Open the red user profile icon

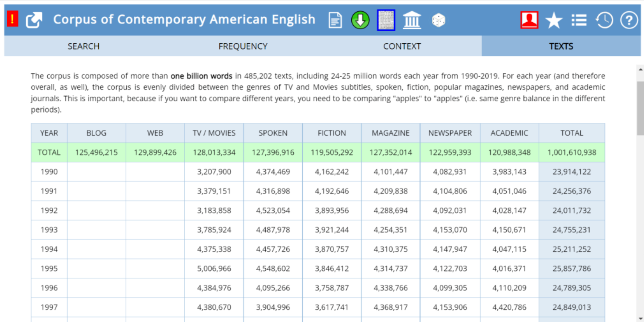pyautogui.click(x=529, y=20)
